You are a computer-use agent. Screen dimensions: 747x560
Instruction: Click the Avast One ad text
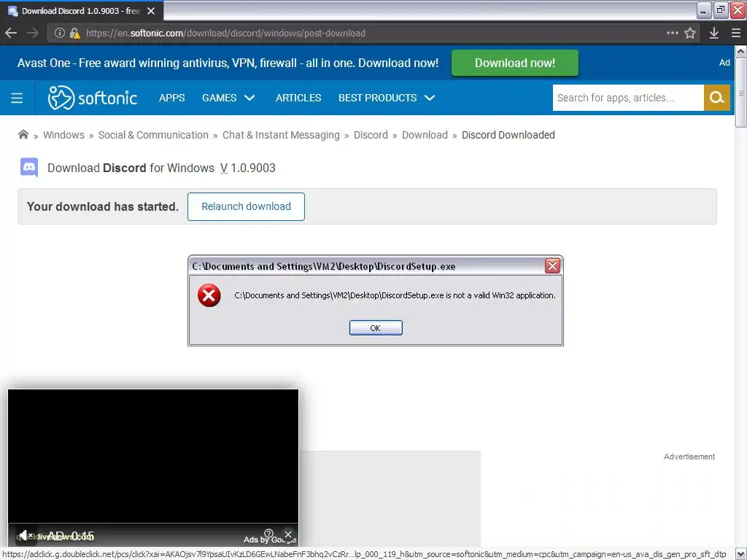pos(228,63)
